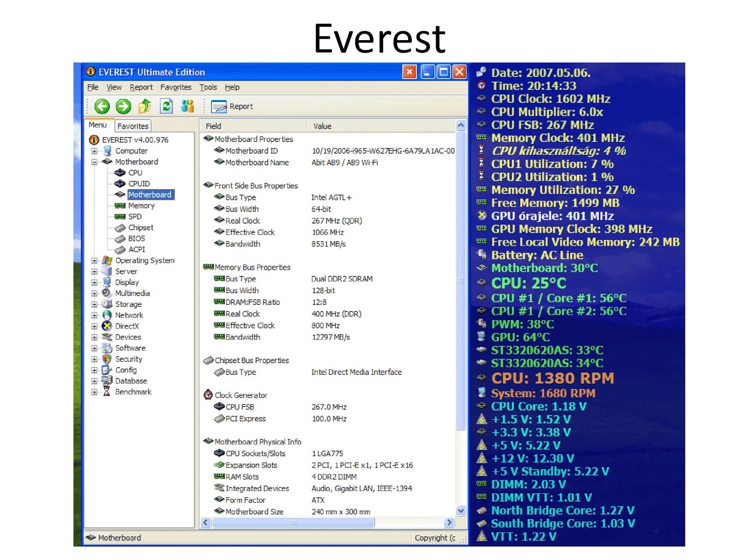Expand the Computer tree node
This screenshot has width=747, height=560.
pos(94,151)
